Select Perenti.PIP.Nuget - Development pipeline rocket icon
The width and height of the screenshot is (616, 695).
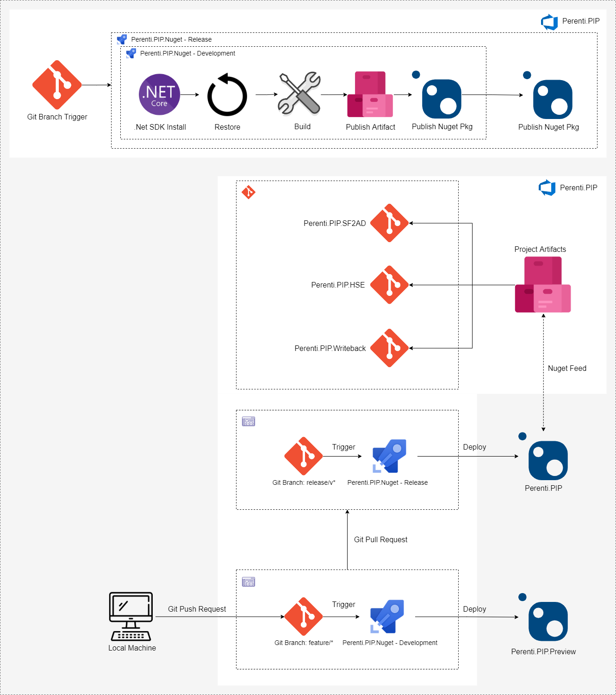click(x=387, y=616)
